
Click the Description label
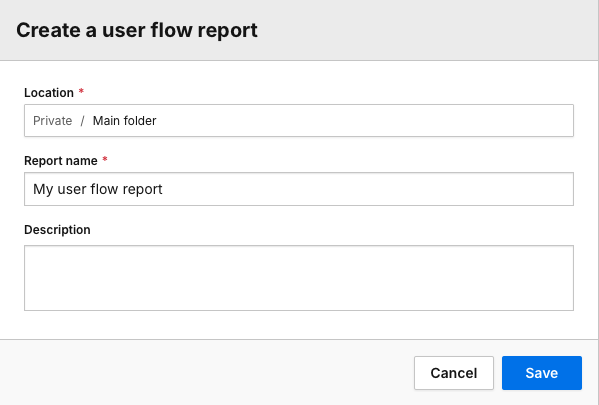click(57, 230)
